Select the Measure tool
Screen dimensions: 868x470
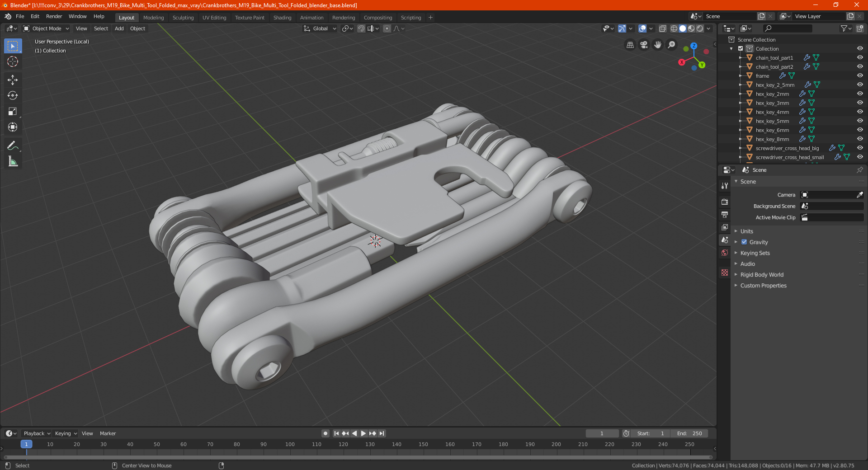[13, 161]
